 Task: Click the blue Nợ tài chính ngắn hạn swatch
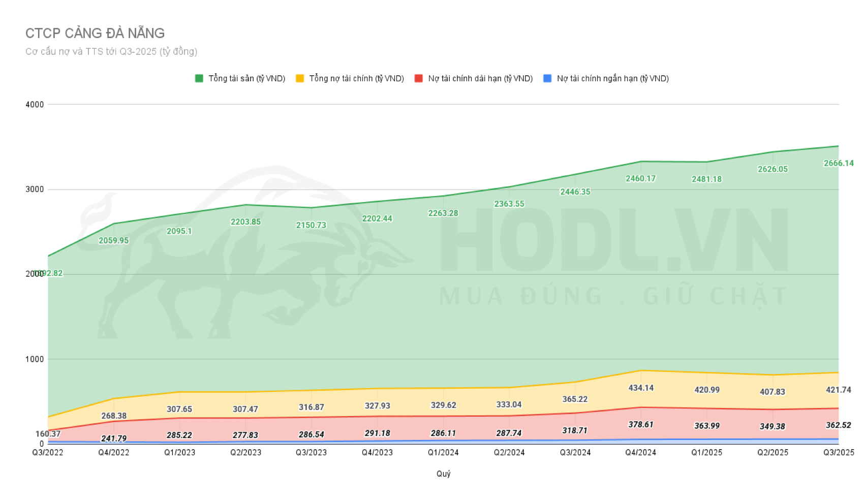point(547,78)
